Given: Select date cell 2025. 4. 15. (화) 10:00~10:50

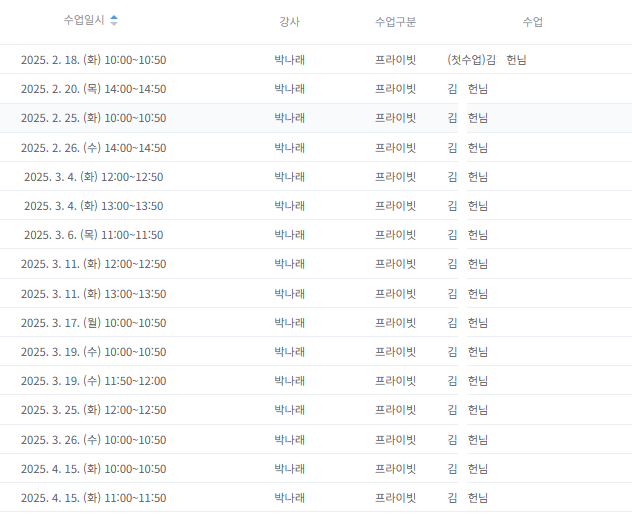Looking at the screenshot, I should point(94,469).
